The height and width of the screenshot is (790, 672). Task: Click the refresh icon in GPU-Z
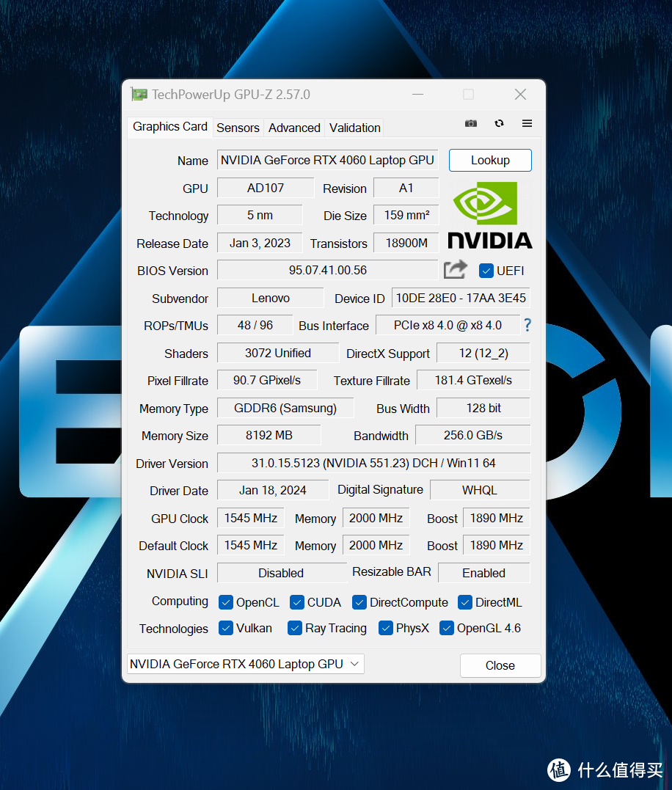tap(499, 123)
